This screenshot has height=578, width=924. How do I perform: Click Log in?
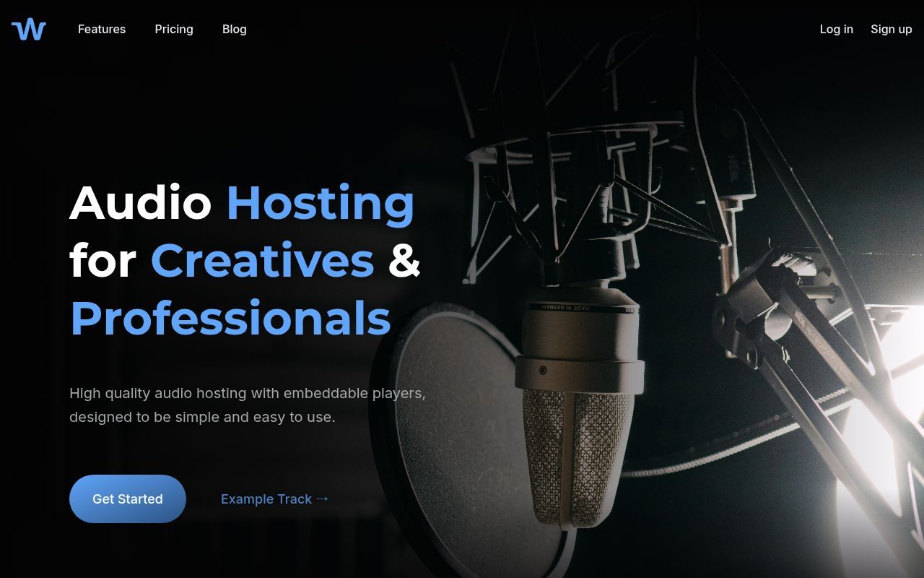point(837,29)
